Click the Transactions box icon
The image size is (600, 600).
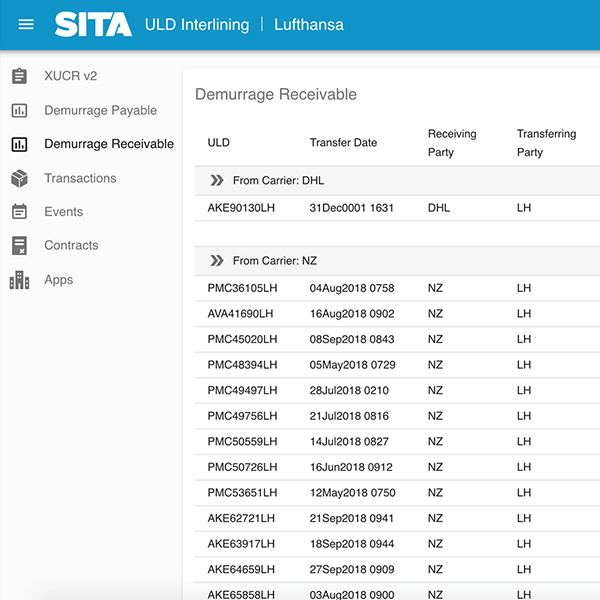19,178
